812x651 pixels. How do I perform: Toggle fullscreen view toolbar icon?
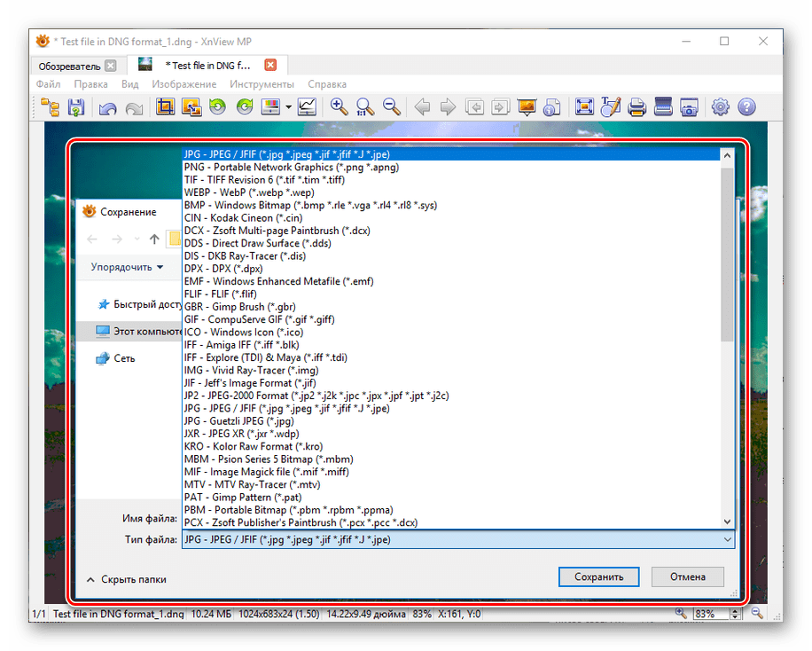584,107
